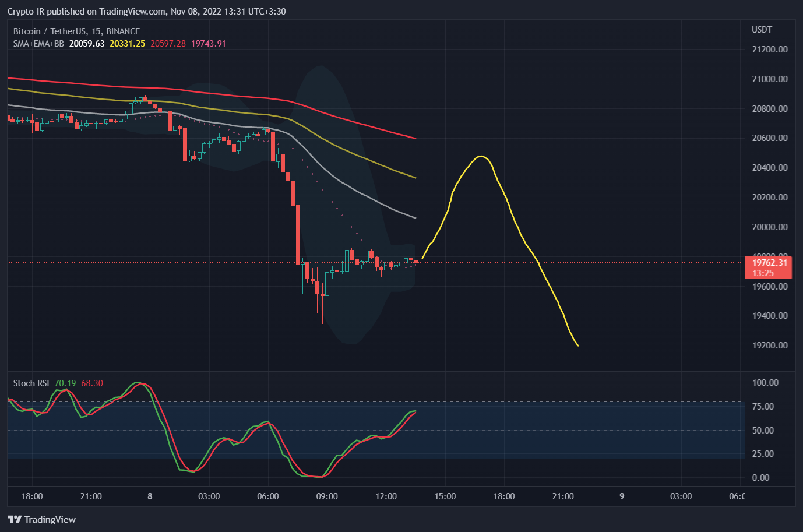Click the 75.00 Stoch RSI scale label
The height and width of the screenshot is (532, 803).
pos(763,407)
